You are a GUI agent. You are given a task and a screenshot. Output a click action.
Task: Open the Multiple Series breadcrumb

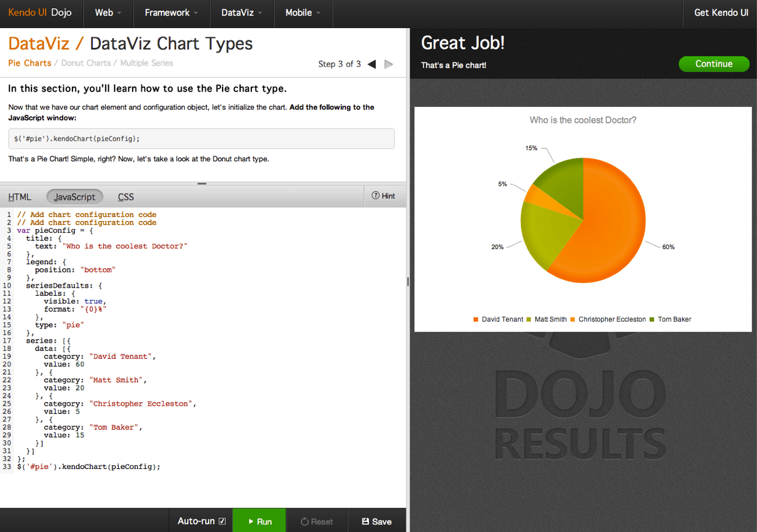pyautogui.click(x=147, y=63)
